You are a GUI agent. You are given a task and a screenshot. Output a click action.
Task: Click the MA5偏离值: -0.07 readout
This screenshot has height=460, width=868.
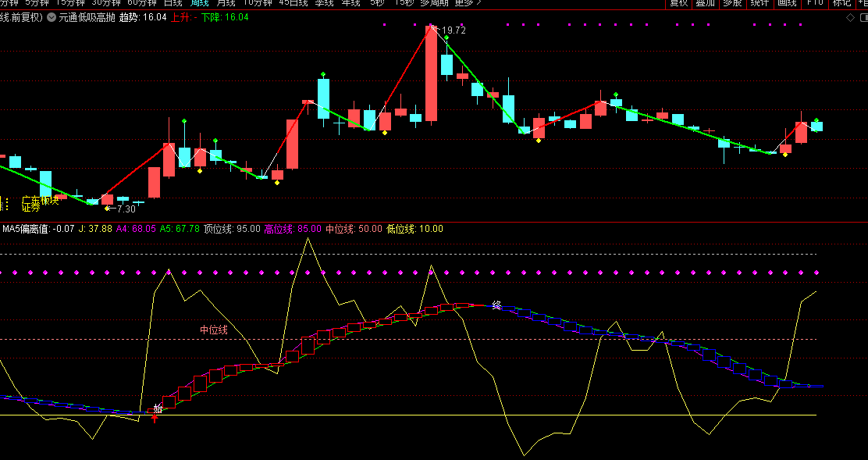tap(38, 229)
